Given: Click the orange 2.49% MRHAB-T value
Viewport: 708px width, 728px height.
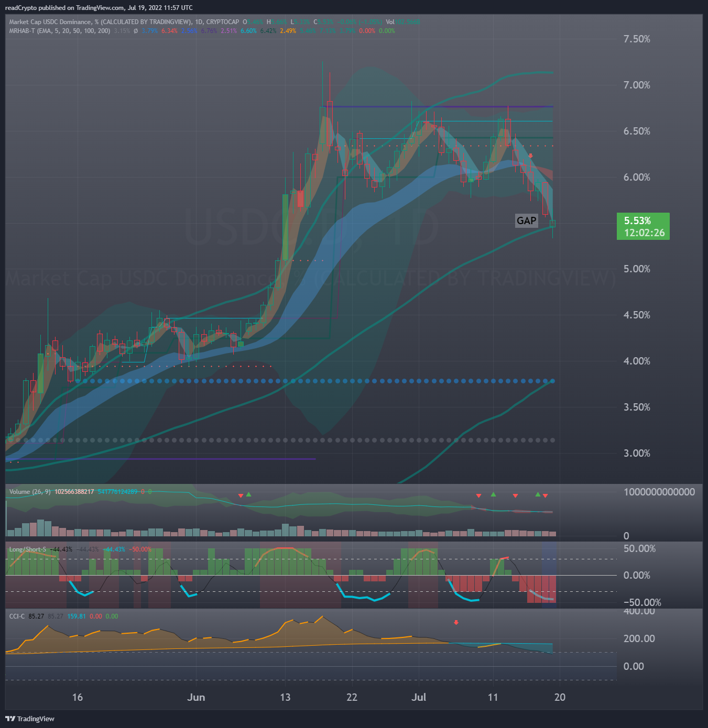Looking at the screenshot, I should (288, 31).
